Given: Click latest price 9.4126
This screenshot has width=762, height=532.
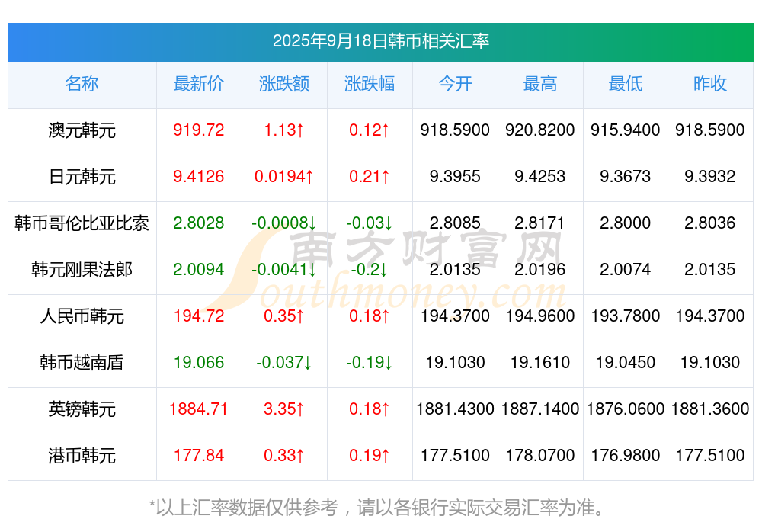Looking at the screenshot, I should (x=199, y=177).
